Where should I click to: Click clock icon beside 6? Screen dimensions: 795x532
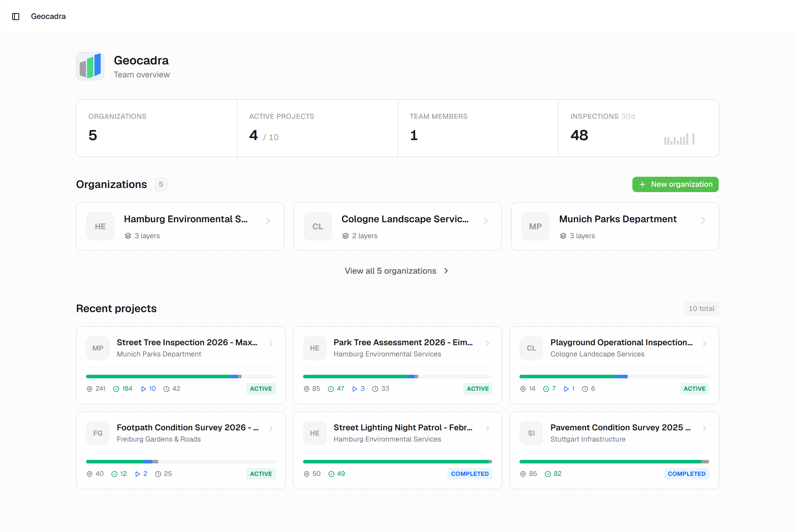click(x=585, y=389)
